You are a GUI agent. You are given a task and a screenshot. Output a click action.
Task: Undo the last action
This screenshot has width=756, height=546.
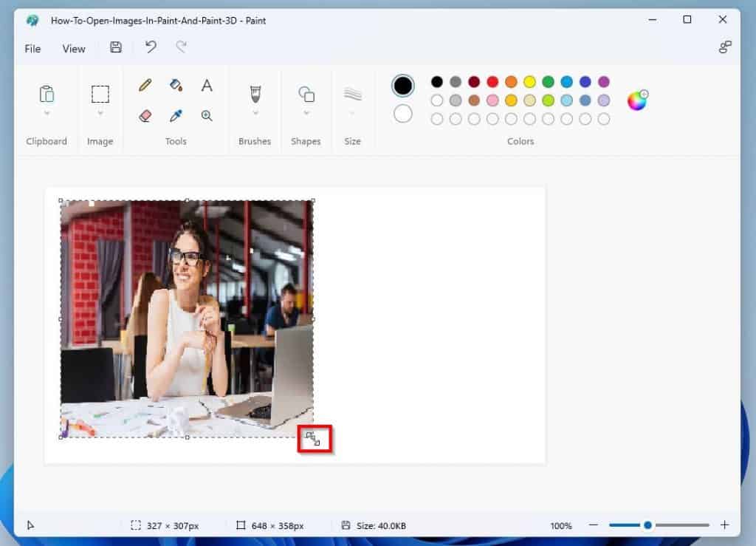click(x=151, y=47)
